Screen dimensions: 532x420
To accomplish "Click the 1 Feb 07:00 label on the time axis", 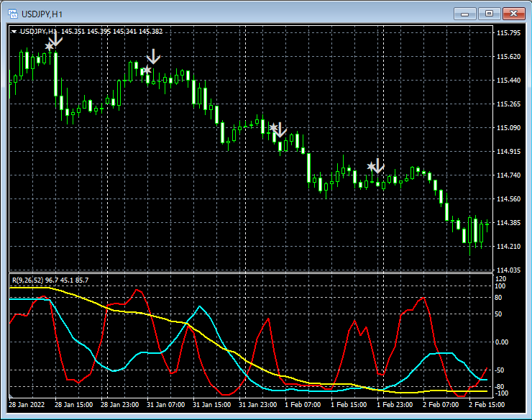I will click(303, 405).
